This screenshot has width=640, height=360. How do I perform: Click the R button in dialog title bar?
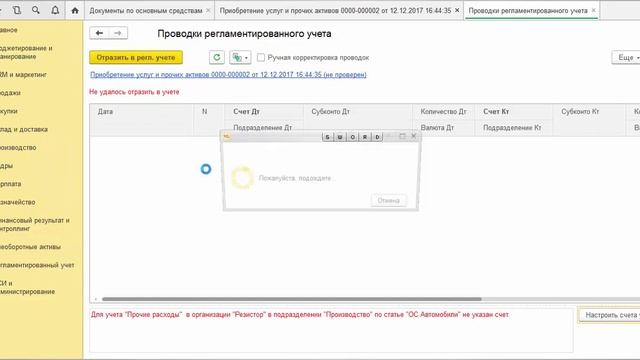(x=365, y=137)
